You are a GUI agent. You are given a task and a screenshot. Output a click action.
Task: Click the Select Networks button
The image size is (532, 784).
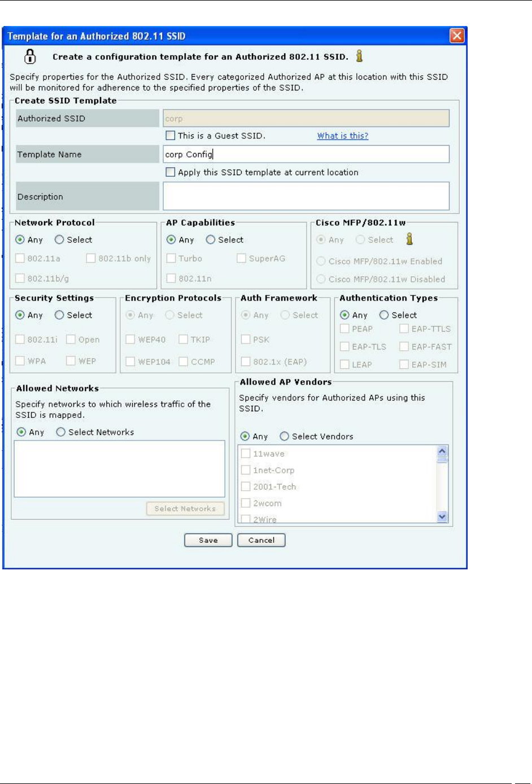click(x=185, y=508)
